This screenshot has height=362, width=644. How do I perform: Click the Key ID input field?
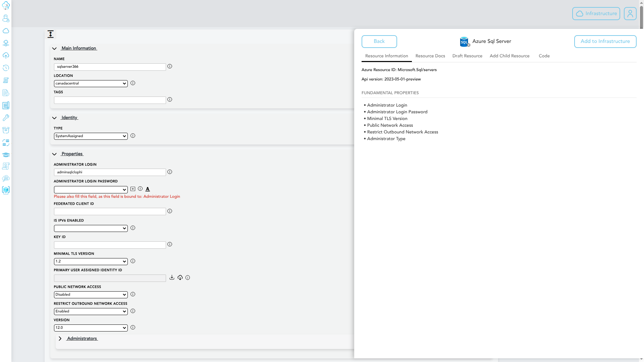110,245
